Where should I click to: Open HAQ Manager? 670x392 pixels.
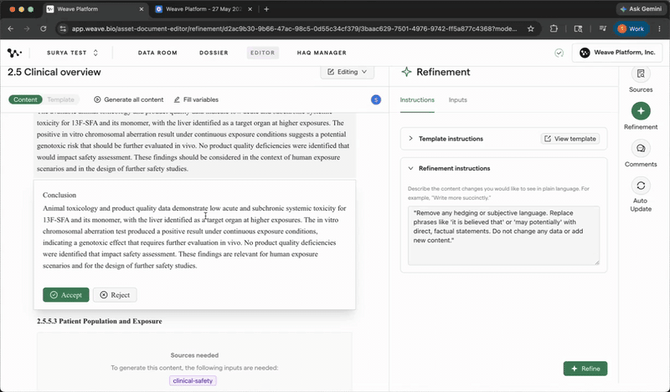(x=321, y=53)
